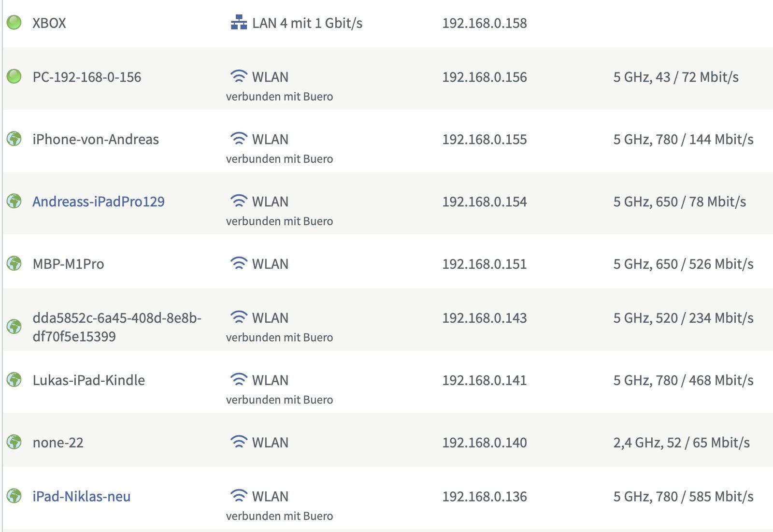This screenshot has height=532, width=773.
Task: Select the MBP-M1Pro device name
Action: (x=68, y=264)
